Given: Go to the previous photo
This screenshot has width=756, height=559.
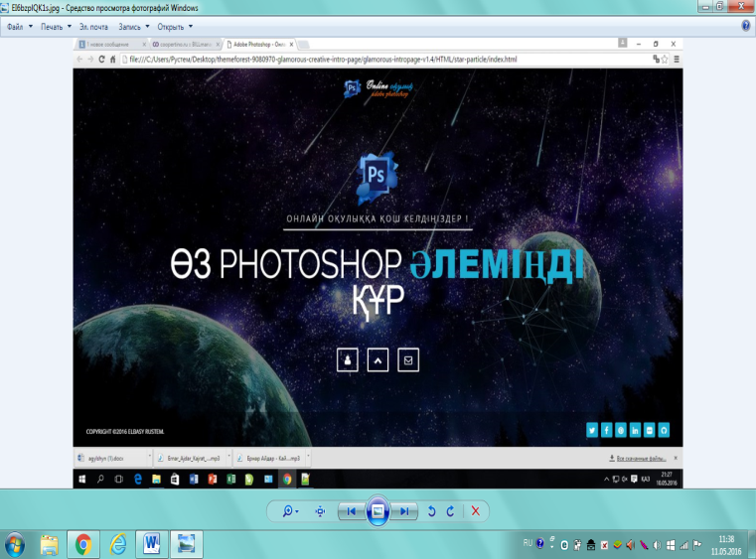Looking at the screenshot, I should [x=351, y=511].
